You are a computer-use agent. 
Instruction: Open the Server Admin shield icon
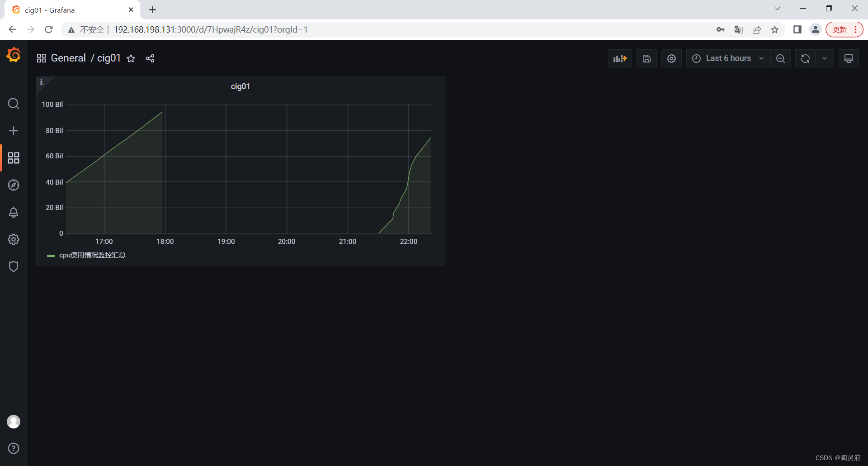[x=14, y=266]
